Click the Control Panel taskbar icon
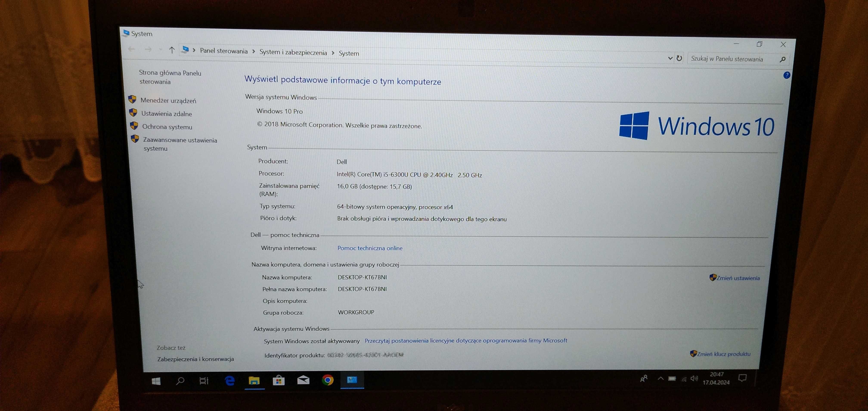The height and width of the screenshot is (411, 868). [x=352, y=380]
